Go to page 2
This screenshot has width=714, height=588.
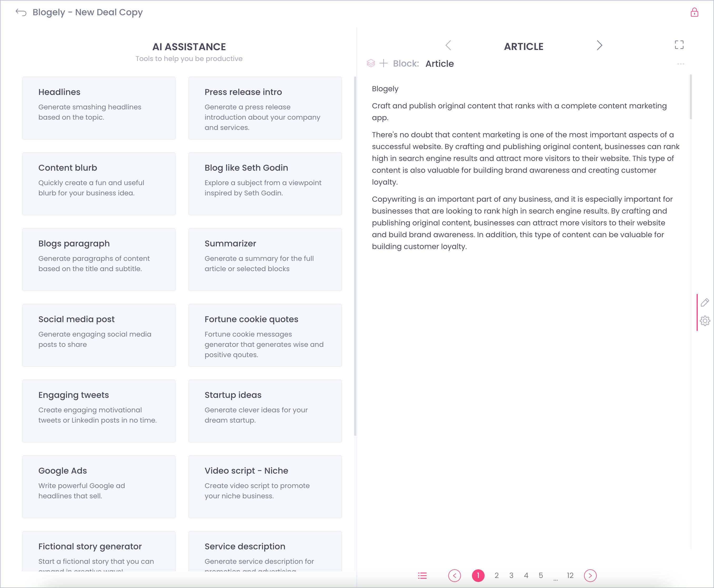pyautogui.click(x=496, y=575)
